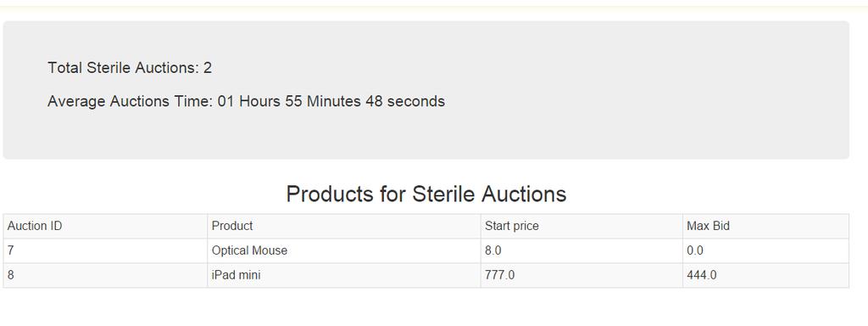The height and width of the screenshot is (326, 868).
Task: Click auction ID 7 cell
Action: tap(105, 250)
